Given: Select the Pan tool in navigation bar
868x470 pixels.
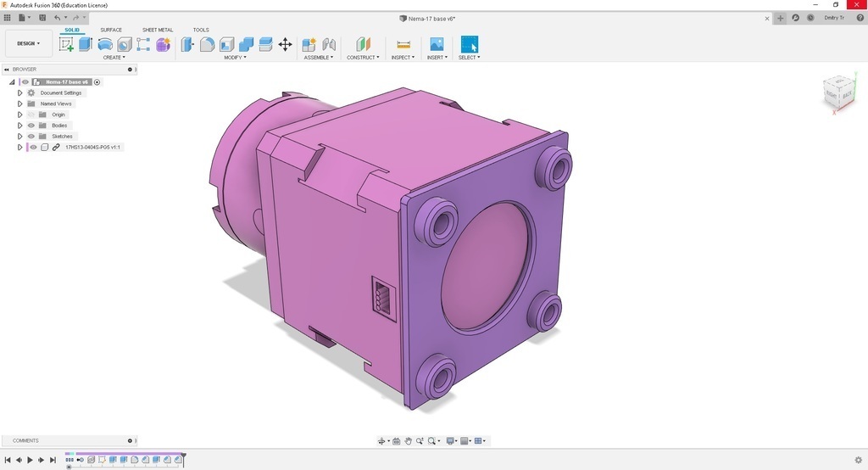Looking at the screenshot, I should (409, 441).
